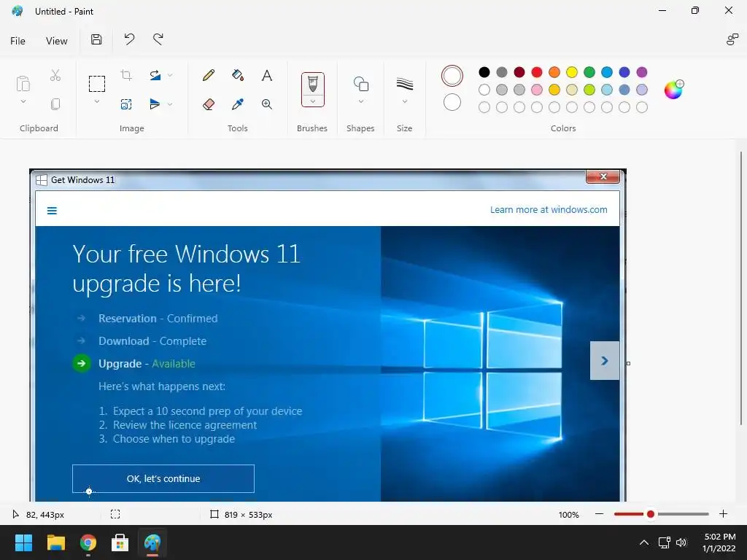Select Color 2 secondary color circle
The image size is (747, 560).
coord(452,102)
